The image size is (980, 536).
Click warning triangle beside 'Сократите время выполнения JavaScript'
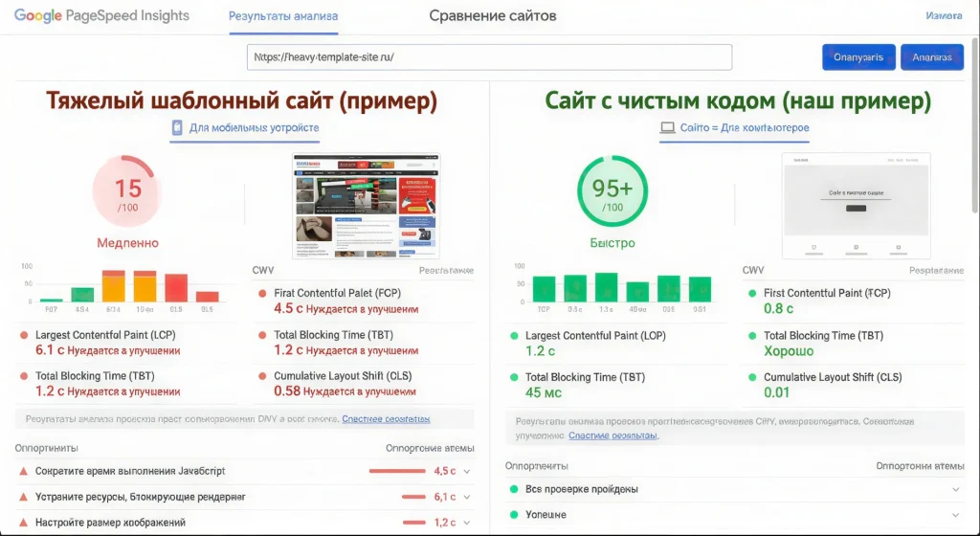[23, 471]
